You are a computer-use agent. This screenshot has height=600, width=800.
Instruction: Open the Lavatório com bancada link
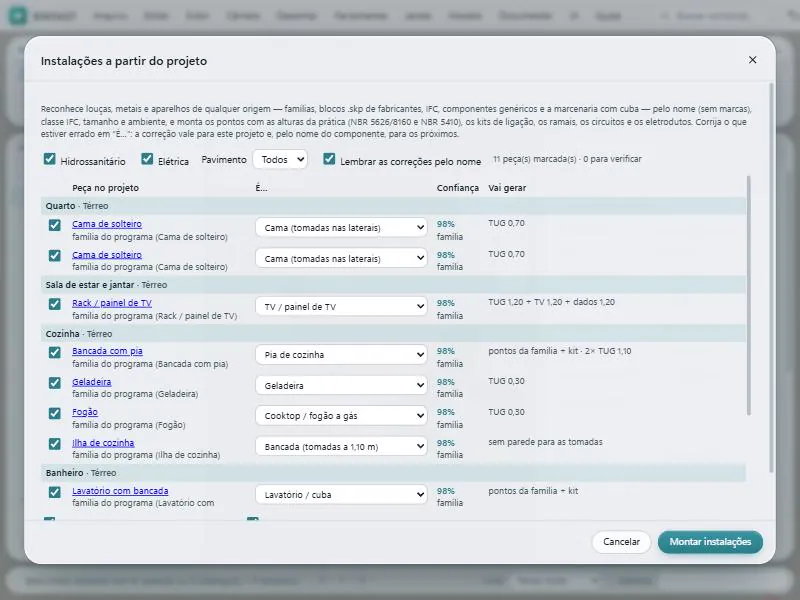[120, 491]
